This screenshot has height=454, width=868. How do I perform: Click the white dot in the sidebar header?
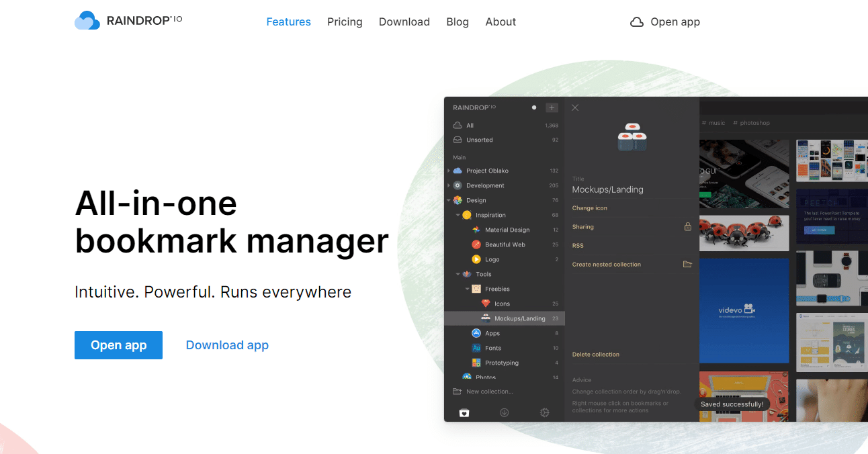(x=534, y=107)
